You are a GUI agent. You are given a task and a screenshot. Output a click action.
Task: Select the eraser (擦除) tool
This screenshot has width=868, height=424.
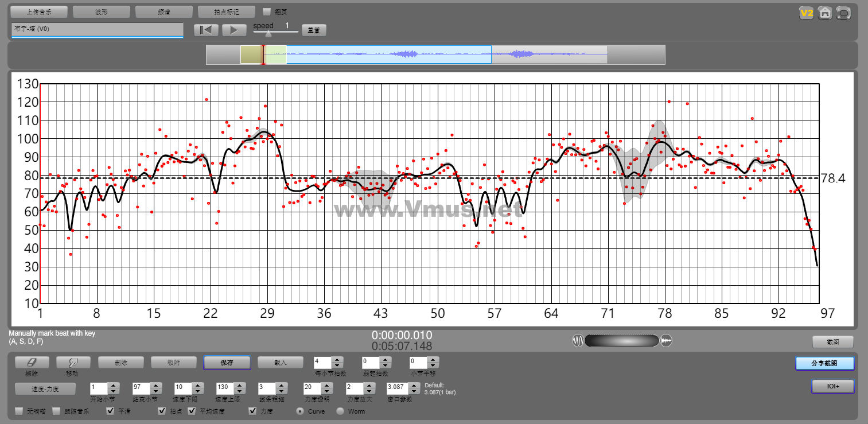pos(32,363)
